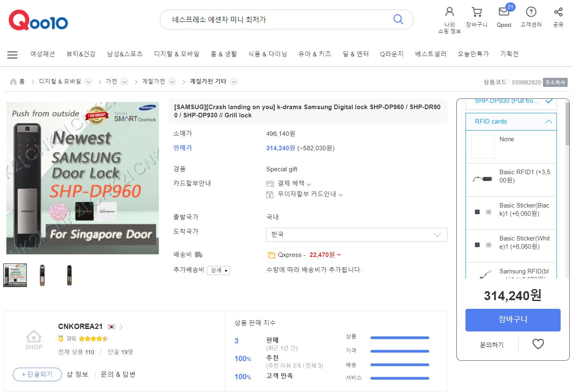Expand 가전 breadcrumb dropdown
The height and width of the screenshot is (392, 573).
124,82
